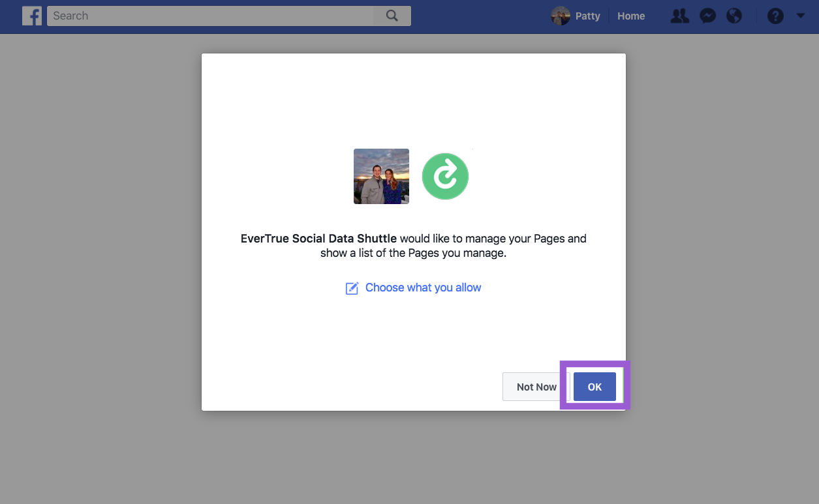
Task: Open Friend Requests icon
Action: 680,16
